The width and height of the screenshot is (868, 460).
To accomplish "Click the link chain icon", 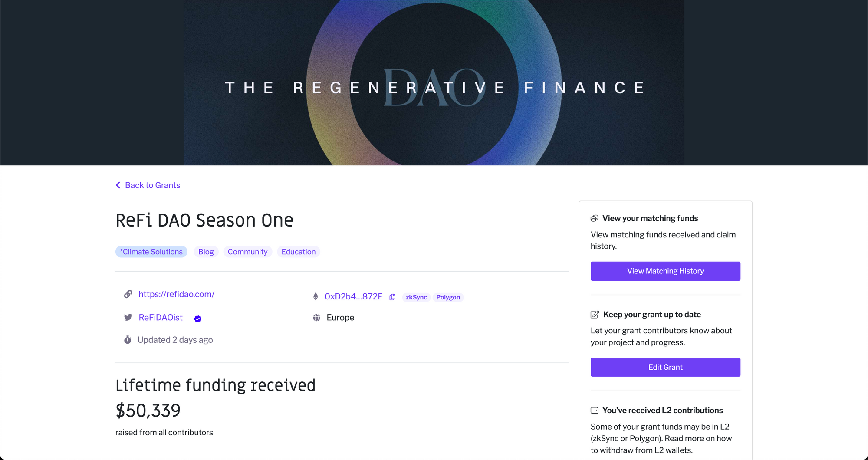I will [128, 294].
